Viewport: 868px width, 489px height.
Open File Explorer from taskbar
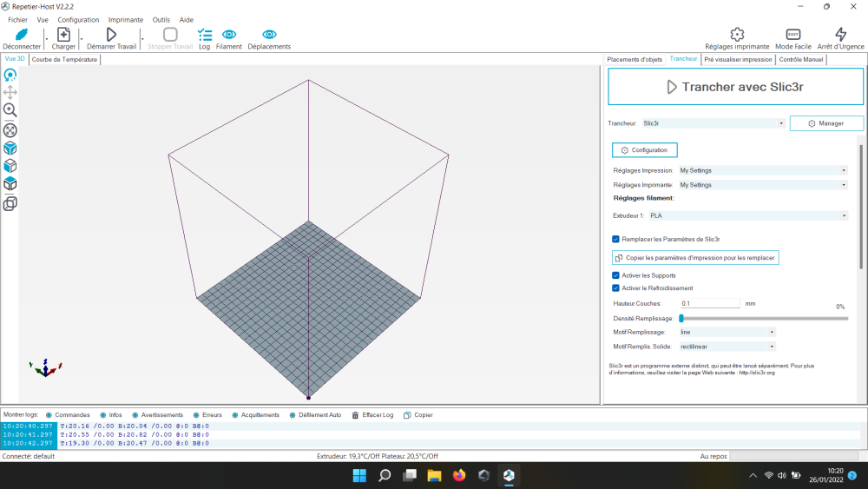[434, 475]
